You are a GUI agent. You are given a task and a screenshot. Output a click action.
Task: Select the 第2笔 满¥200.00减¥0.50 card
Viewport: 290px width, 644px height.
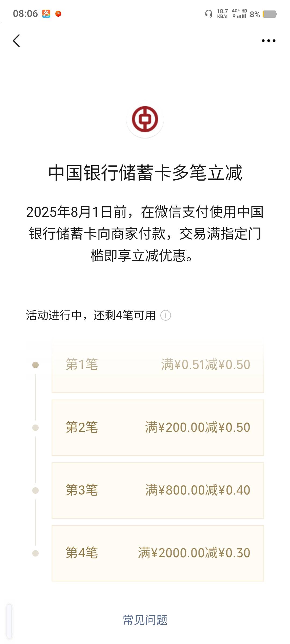(x=158, y=427)
